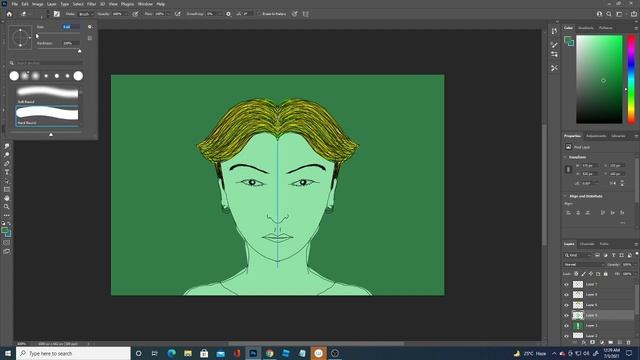Click the lock all layer icon
The image size is (640, 360).
click(606, 274)
